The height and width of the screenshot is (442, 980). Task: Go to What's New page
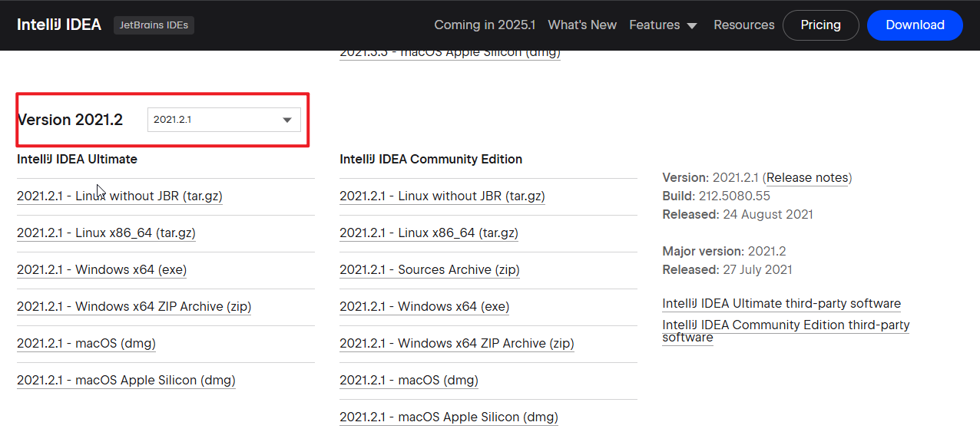point(582,25)
